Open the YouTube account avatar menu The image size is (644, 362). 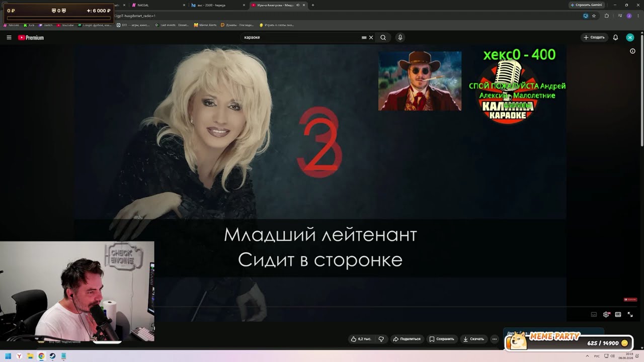pyautogui.click(x=630, y=37)
